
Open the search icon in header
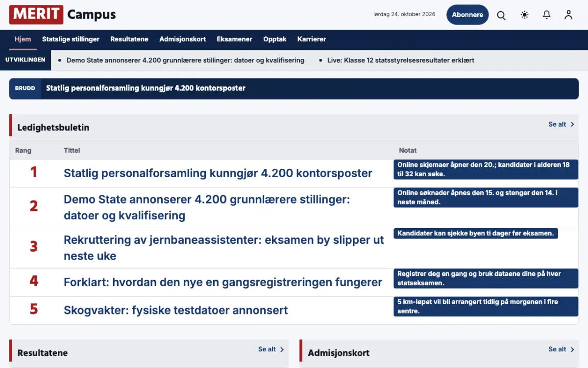pyautogui.click(x=501, y=15)
